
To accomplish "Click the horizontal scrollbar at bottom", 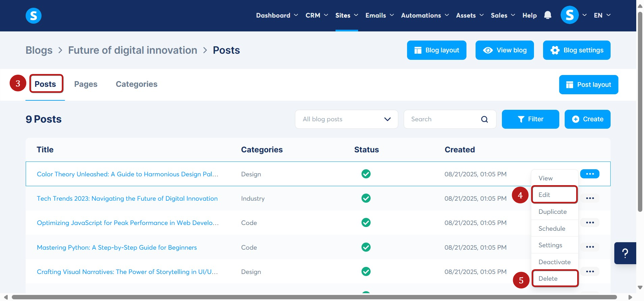I will click(x=314, y=297).
